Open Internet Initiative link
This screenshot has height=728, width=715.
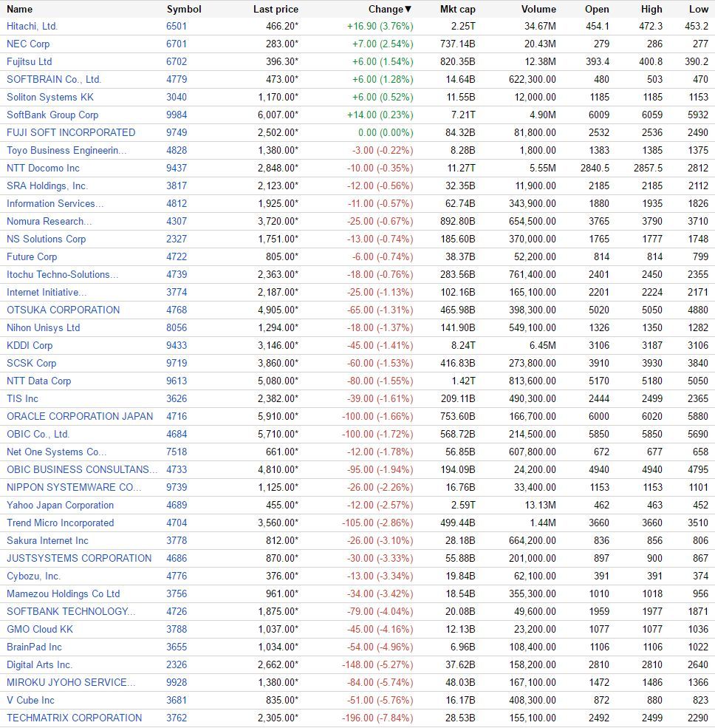pyautogui.click(x=47, y=292)
